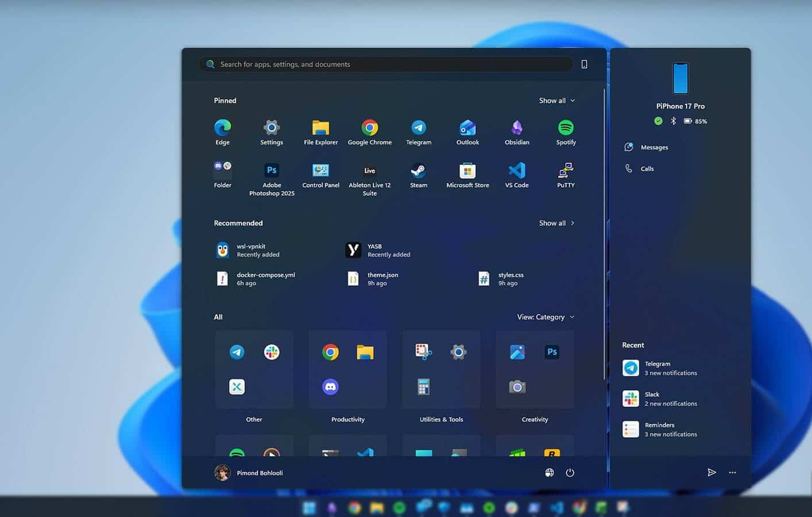
Task: Open File Explorer in Productivity category
Action: pyautogui.click(x=365, y=352)
